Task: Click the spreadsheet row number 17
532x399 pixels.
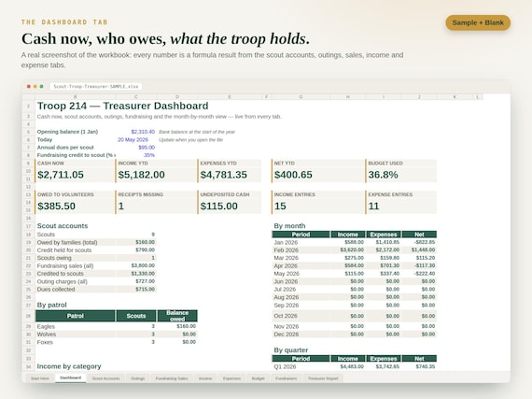Action: (x=29, y=226)
